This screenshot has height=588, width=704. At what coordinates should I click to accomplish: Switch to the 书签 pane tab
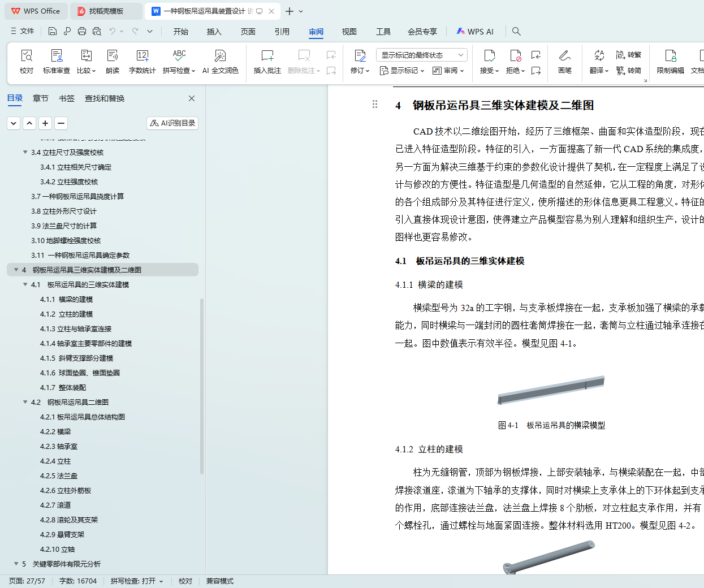click(x=67, y=98)
